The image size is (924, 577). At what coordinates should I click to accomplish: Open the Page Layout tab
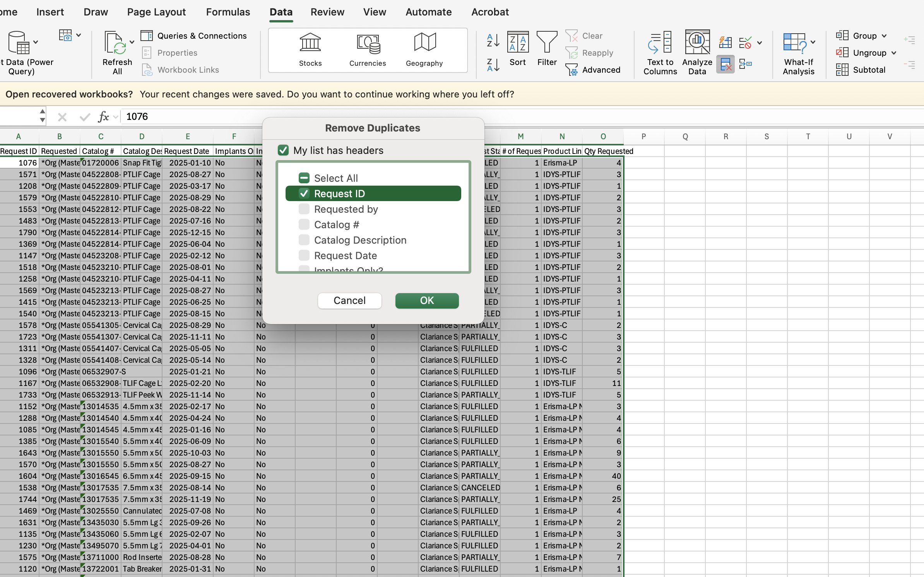click(x=156, y=12)
